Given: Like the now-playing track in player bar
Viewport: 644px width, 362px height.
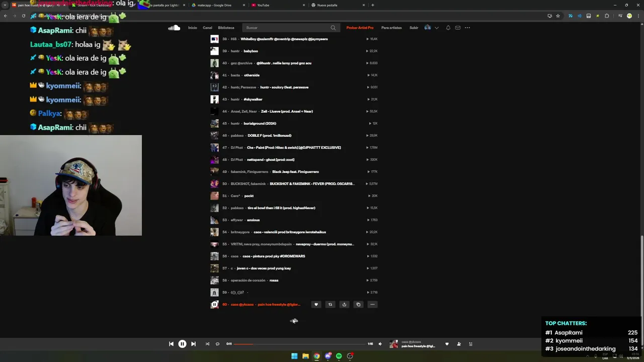Looking at the screenshot, I should [x=447, y=344].
